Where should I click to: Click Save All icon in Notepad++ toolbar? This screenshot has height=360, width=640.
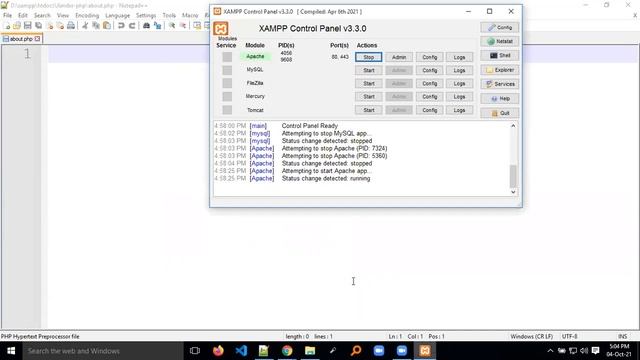tap(38, 26)
